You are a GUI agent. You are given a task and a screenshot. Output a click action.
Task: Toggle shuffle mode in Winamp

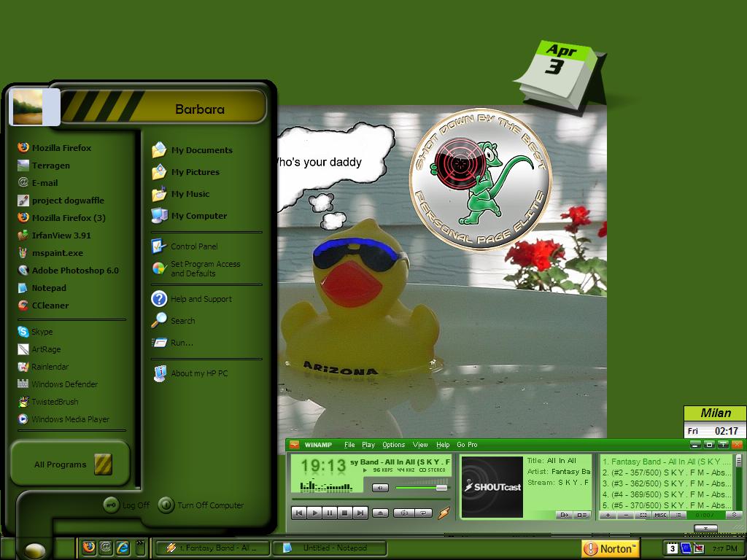pyautogui.click(x=404, y=513)
